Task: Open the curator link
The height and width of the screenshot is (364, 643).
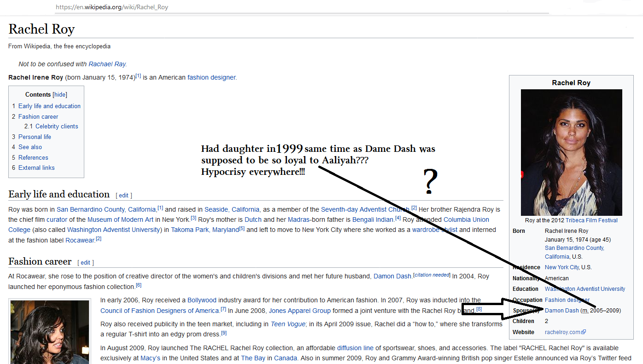Action: (x=57, y=220)
